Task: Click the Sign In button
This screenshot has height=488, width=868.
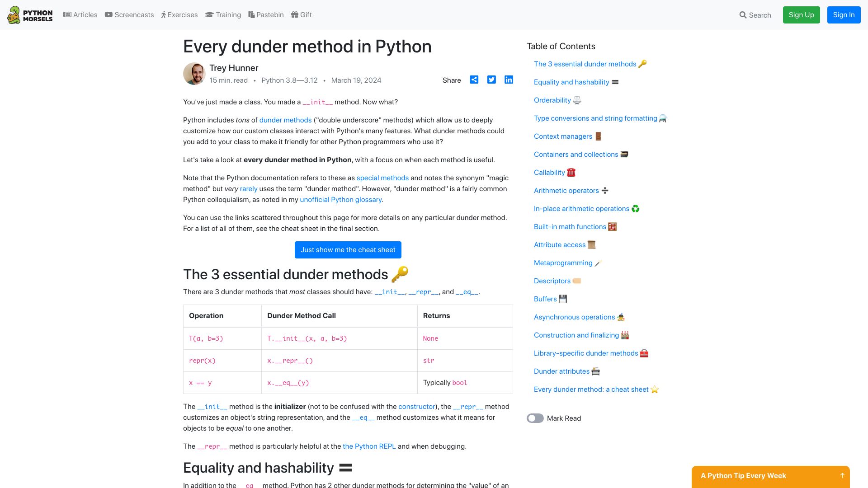Action: (x=844, y=15)
